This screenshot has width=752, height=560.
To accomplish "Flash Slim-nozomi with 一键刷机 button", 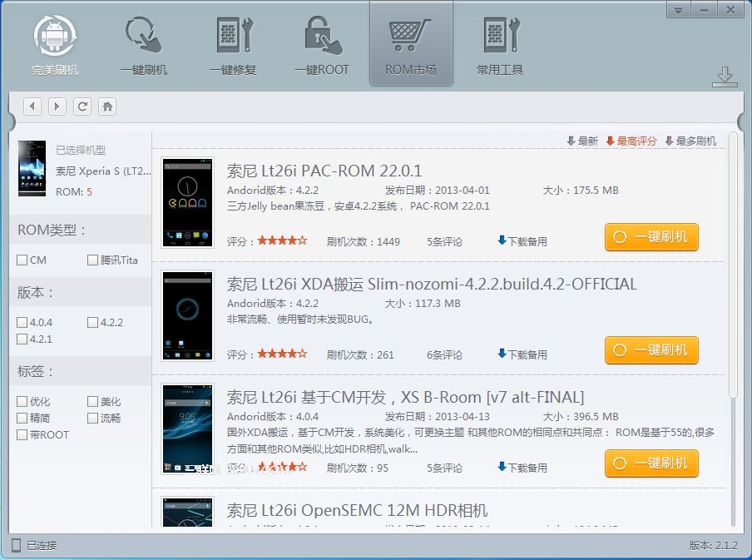I will click(651, 350).
